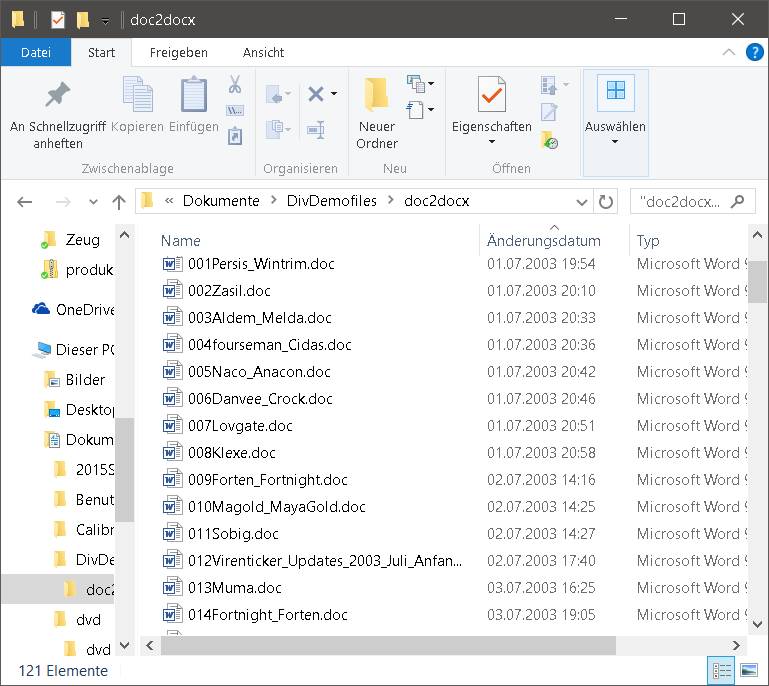Expand the Auswählen dropdown

[x=615, y=141]
